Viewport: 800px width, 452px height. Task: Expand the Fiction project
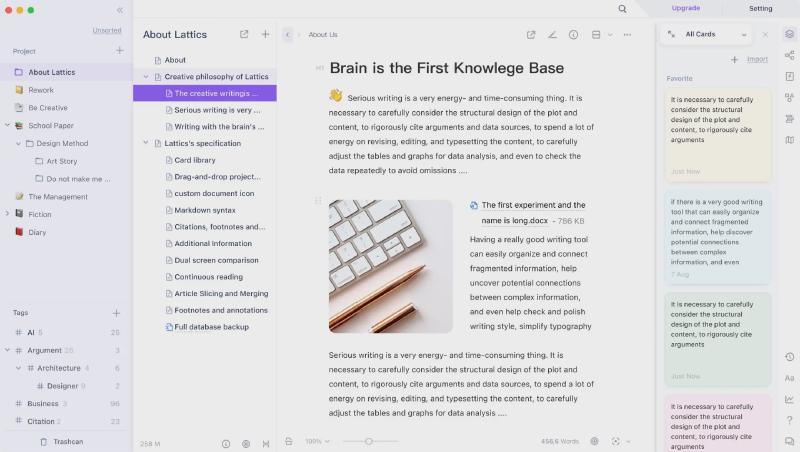(x=7, y=214)
